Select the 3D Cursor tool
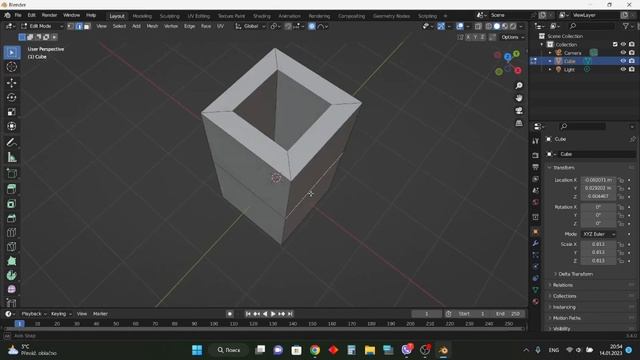 11,67
